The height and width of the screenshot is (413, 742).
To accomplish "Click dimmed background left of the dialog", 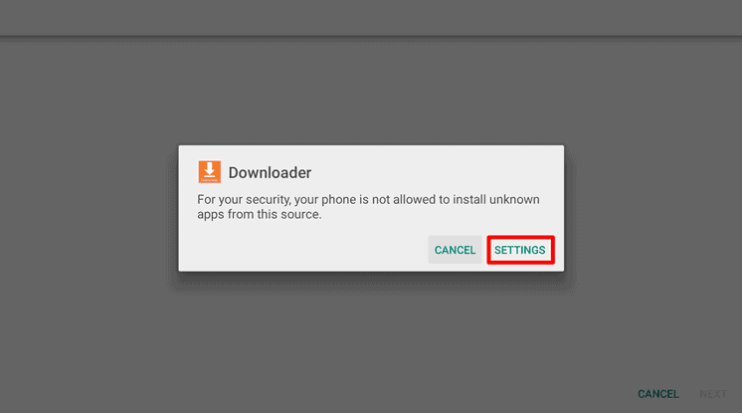I will [89, 208].
